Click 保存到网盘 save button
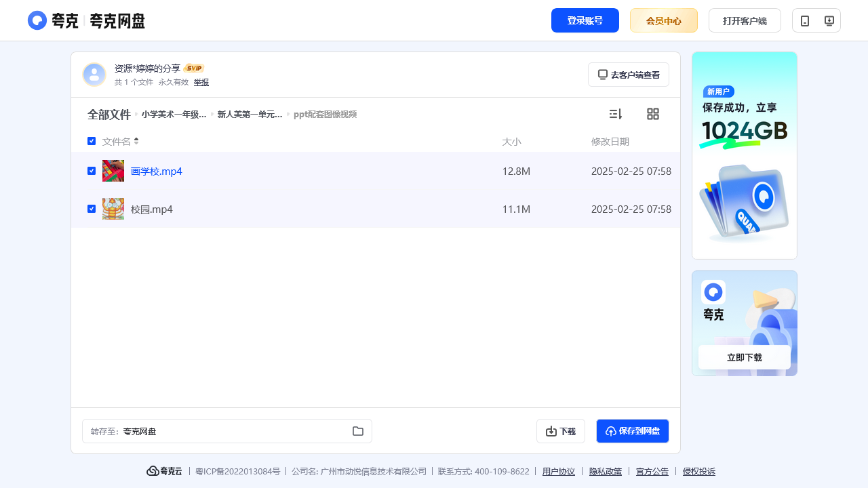The width and height of the screenshot is (868, 488). click(633, 431)
